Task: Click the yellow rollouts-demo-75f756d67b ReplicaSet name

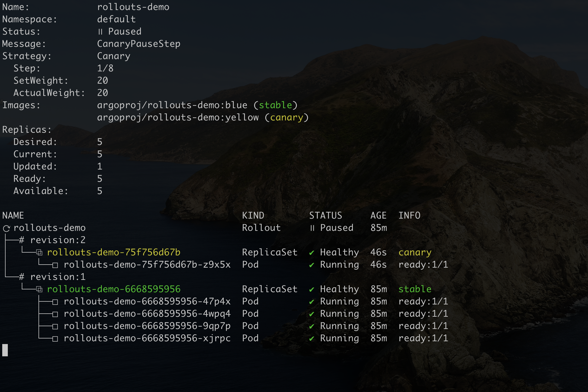Action: point(114,252)
